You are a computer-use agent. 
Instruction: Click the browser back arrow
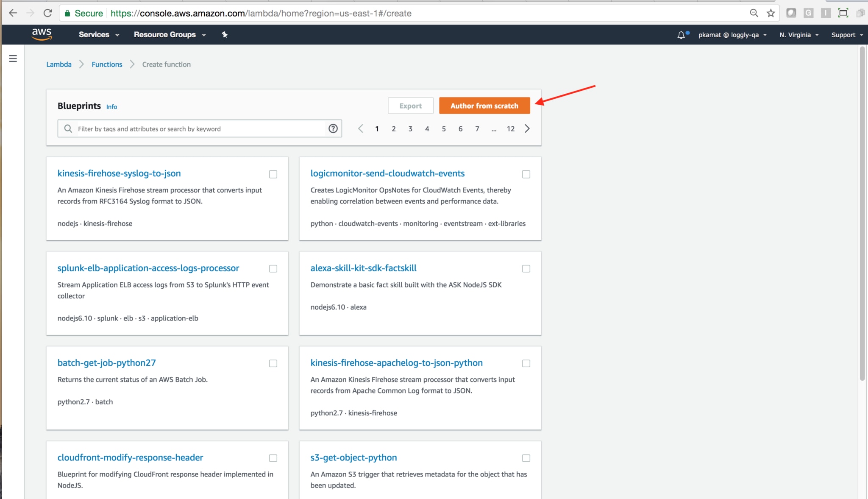pos(13,13)
